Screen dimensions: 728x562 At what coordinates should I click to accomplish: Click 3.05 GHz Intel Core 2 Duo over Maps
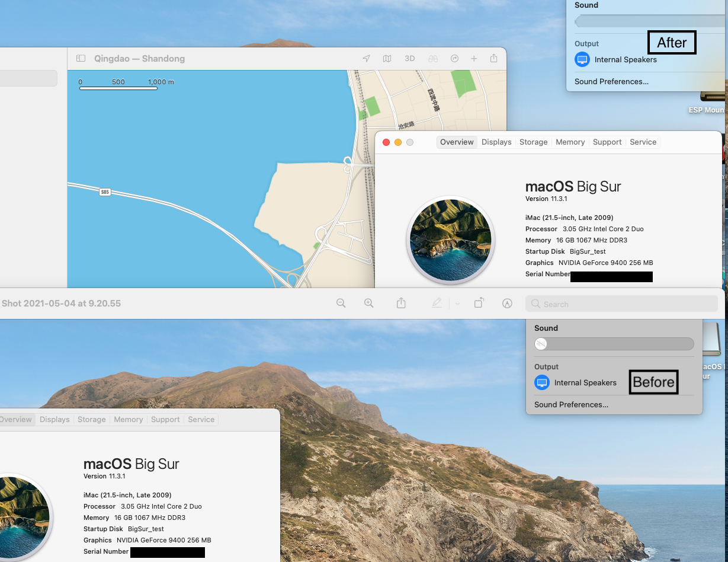point(603,229)
